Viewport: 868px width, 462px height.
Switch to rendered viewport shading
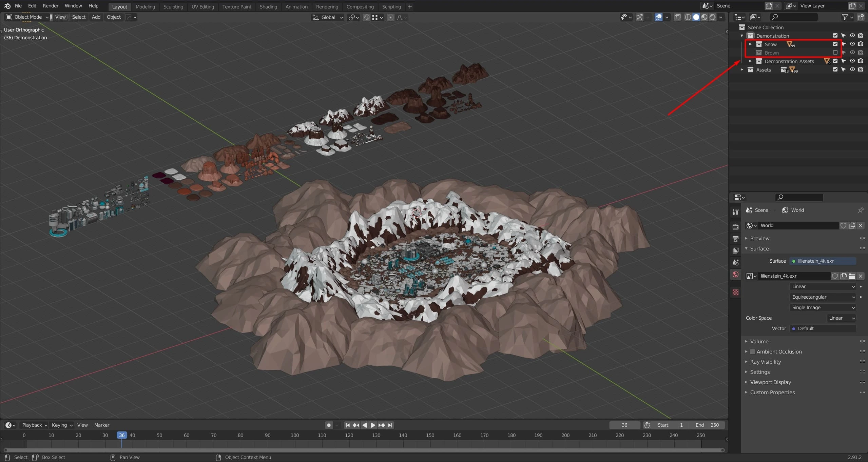click(x=713, y=17)
